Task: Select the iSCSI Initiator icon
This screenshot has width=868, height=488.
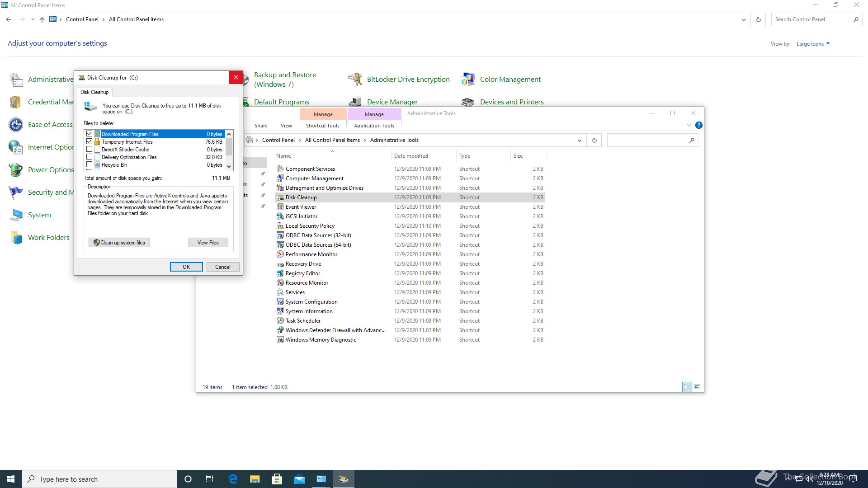Action: [280, 216]
